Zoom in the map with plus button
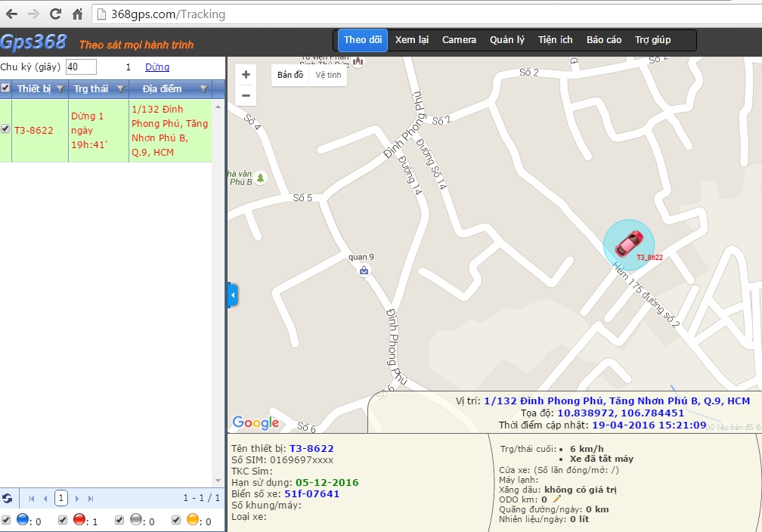Viewport: 762px width, 532px height. pyautogui.click(x=246, y=75)
